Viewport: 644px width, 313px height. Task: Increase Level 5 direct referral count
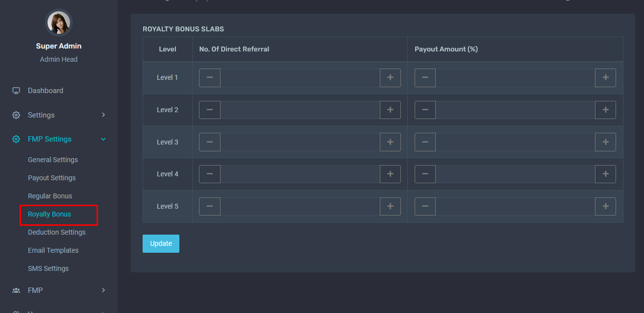[x=390, y=207]
